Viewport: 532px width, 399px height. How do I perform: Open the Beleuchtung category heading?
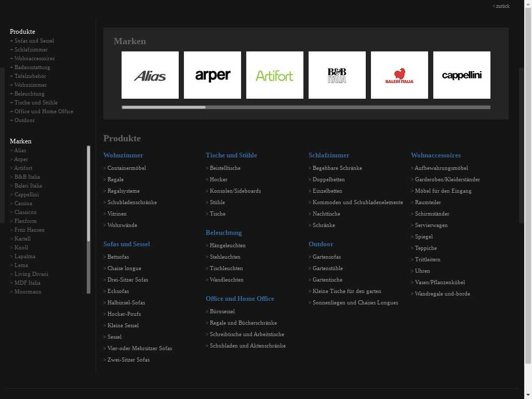(223, 232)
